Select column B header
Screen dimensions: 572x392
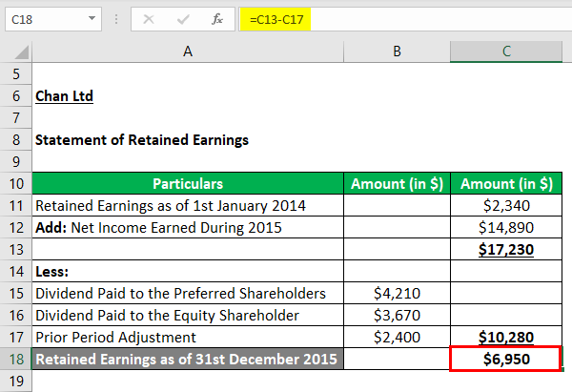point(397,52)
